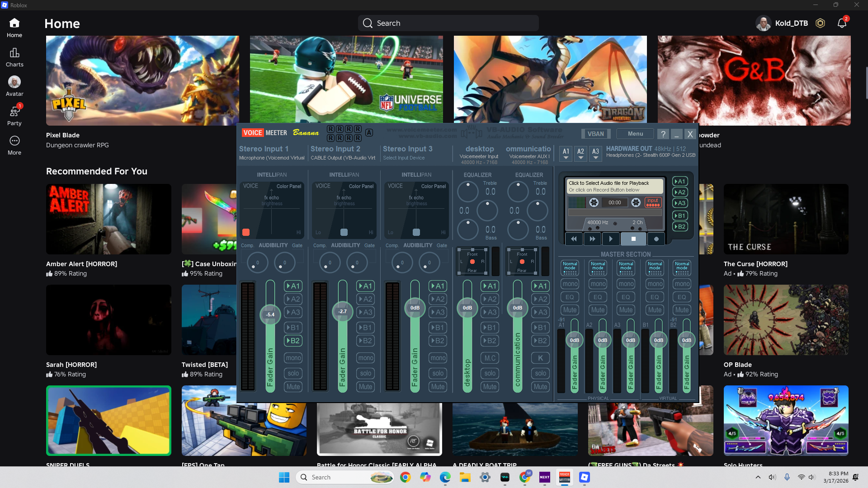Show hidden icons in the system tray
Image resolution: width=868 pixels, height=488 pixels.
[x=758, y=477]
